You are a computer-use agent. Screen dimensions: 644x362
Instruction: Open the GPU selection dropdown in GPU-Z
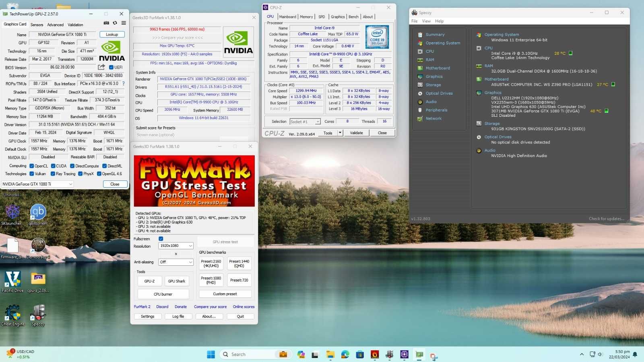pos(37,184)
